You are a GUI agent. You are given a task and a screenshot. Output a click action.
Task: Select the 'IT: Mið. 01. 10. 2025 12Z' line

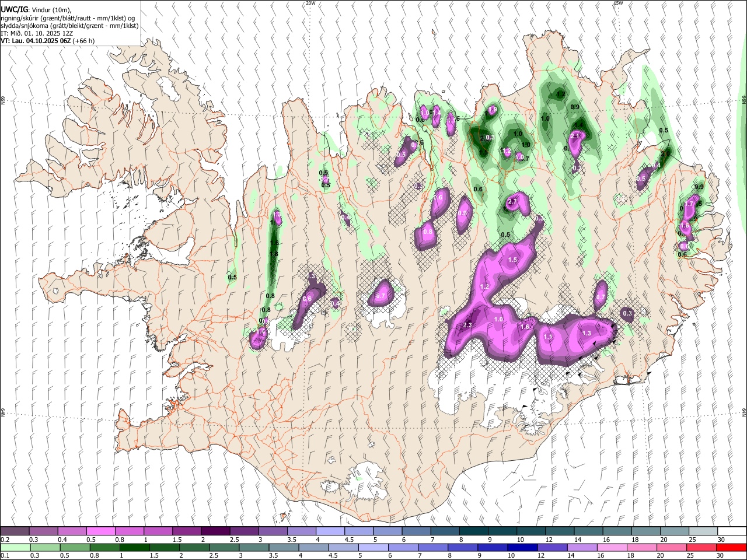(36, 33)
